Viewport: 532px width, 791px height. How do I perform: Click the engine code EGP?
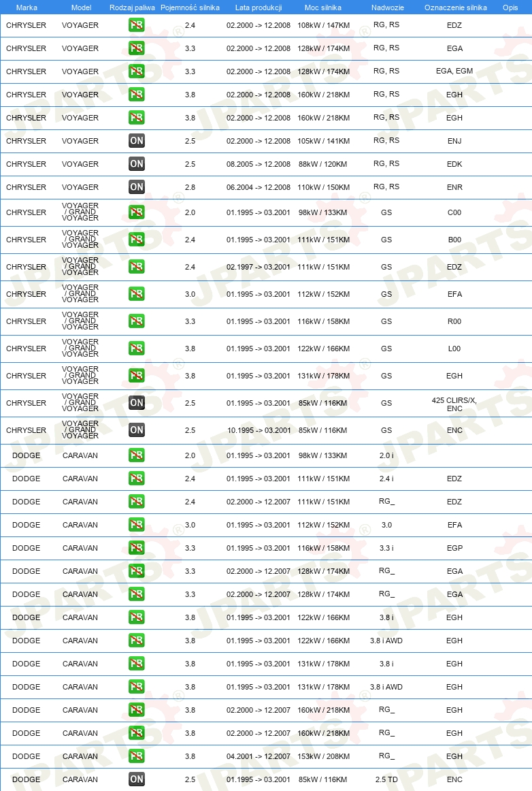click(x=454, y=548)
